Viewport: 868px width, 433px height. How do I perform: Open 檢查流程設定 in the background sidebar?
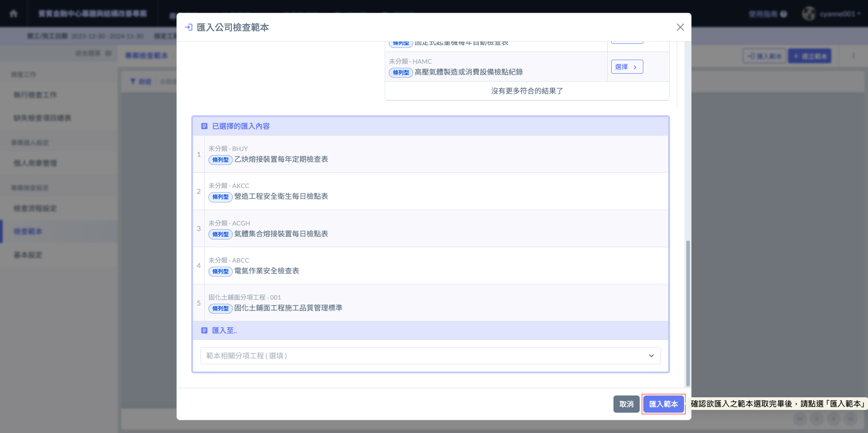pos(35,208)
